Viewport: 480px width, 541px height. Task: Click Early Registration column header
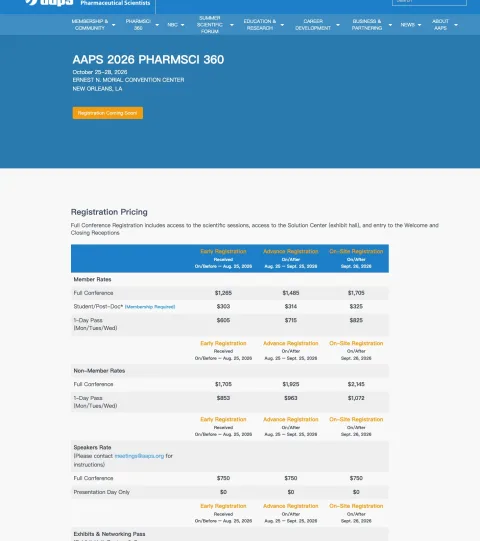point(223,252)
